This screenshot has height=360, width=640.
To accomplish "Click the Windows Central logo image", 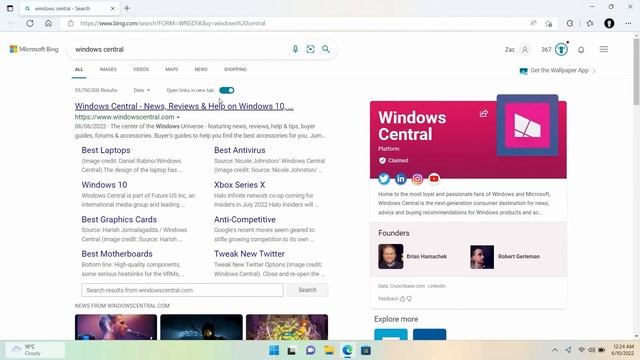I will coord(527,125).
